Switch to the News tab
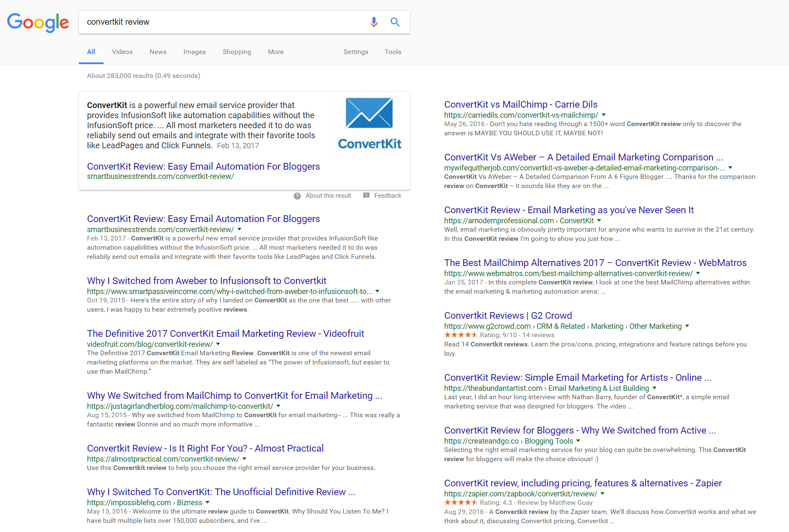The image size is (789, 532). click(x=158, y=52)
